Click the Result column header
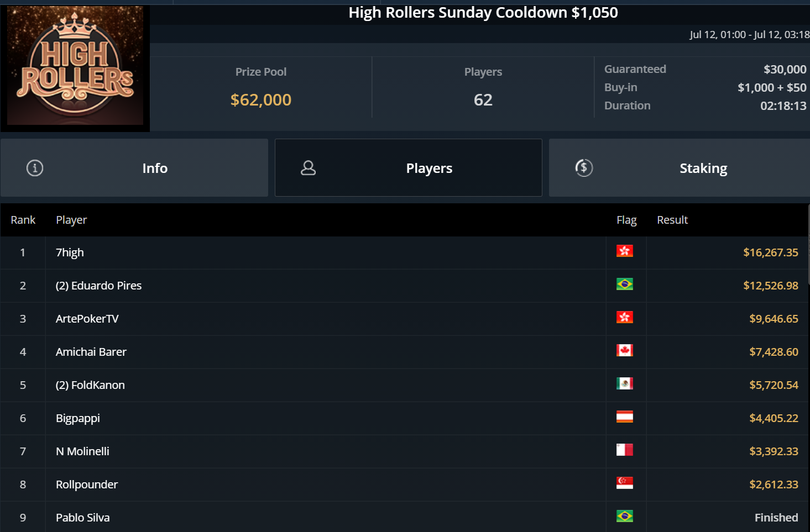810x532 pixels. pos(672,220)
